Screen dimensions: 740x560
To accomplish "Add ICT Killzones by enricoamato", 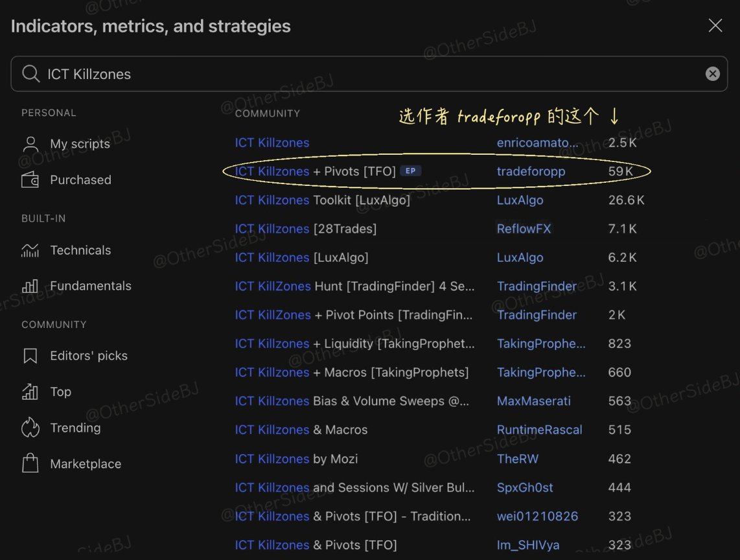I will coord(272,143).
